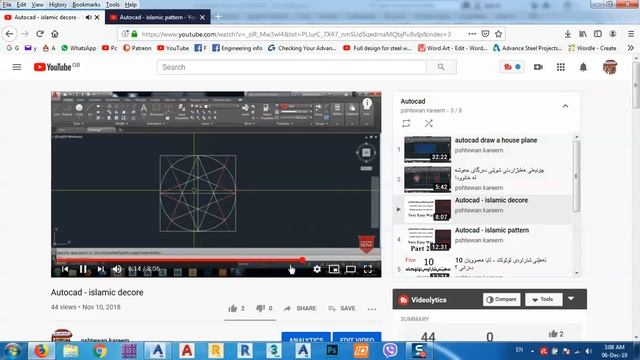The image size is (640, 360).
Task: Go to previous video in player
Action: pyautogui.click(x=65, y=269)
